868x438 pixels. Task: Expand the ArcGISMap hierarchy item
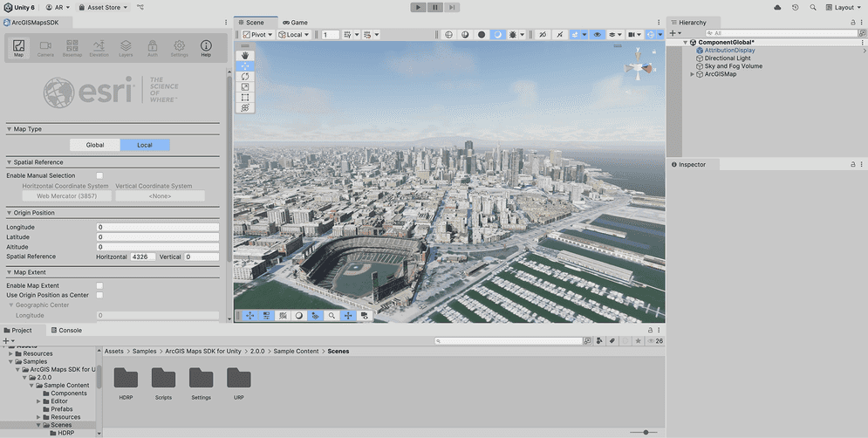click(x=692, y=74)
